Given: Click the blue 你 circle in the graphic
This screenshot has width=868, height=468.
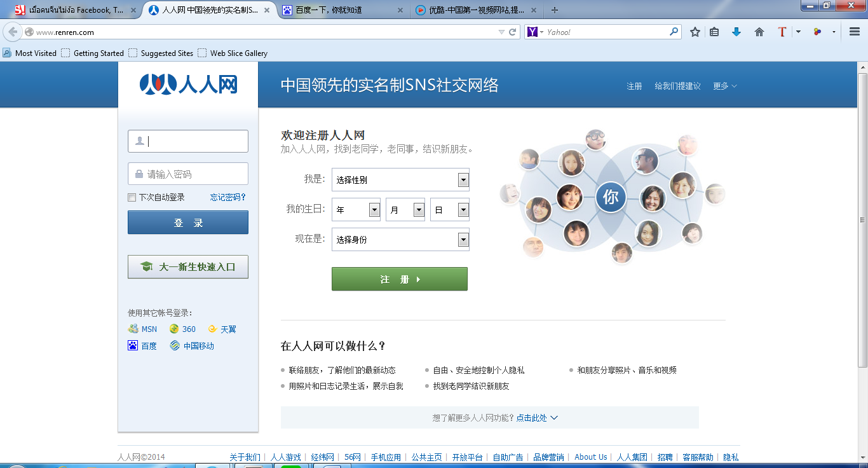Looking at the screenshot, I should 611,197.
